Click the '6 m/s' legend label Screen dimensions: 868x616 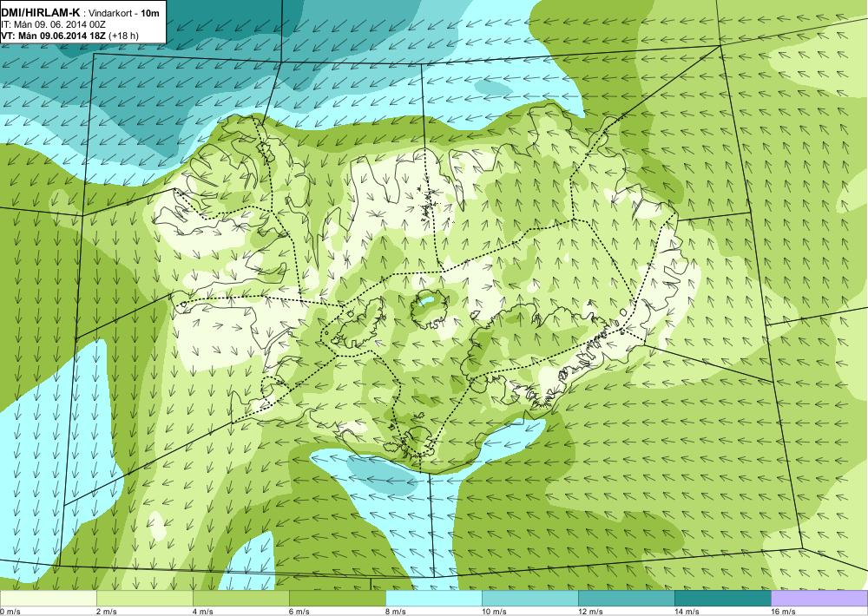299,612
